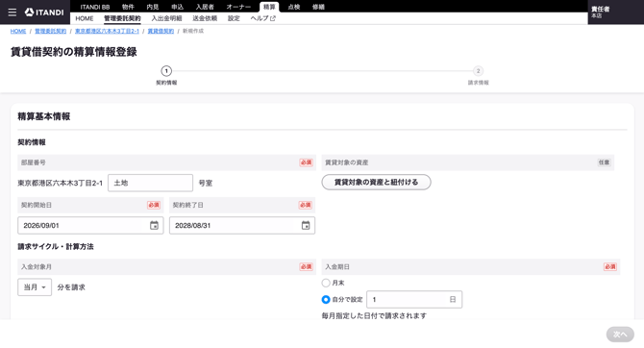Click step 1 契約情報 indicator
This screenshot has width=644, height=348.
pos(166,75)
